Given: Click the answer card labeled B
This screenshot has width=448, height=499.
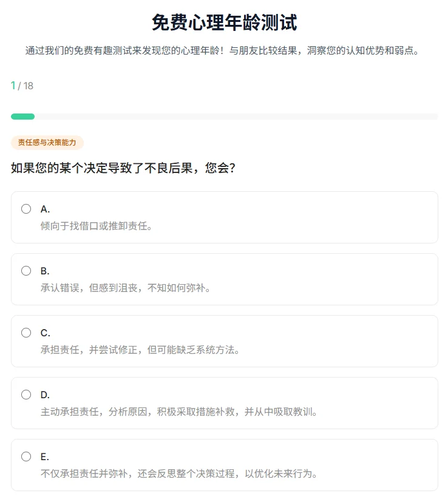Looking at the screenshot, I should coord(224,279).
